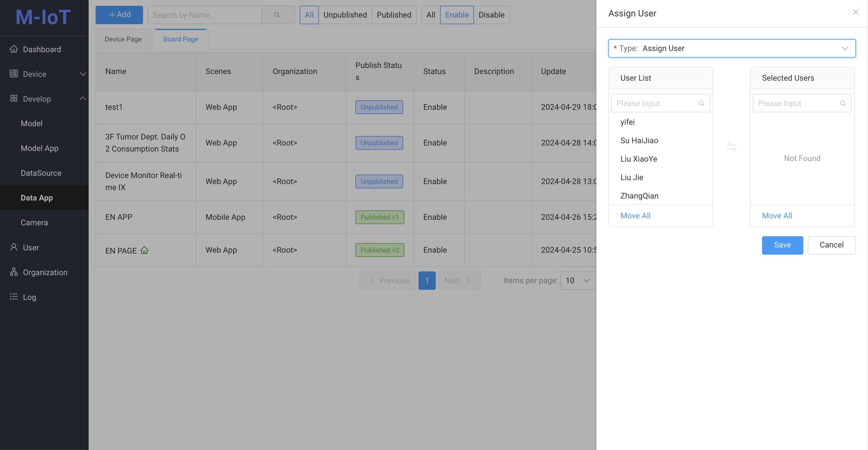
Task: Filter by Published status
Action: click(394, 15)
